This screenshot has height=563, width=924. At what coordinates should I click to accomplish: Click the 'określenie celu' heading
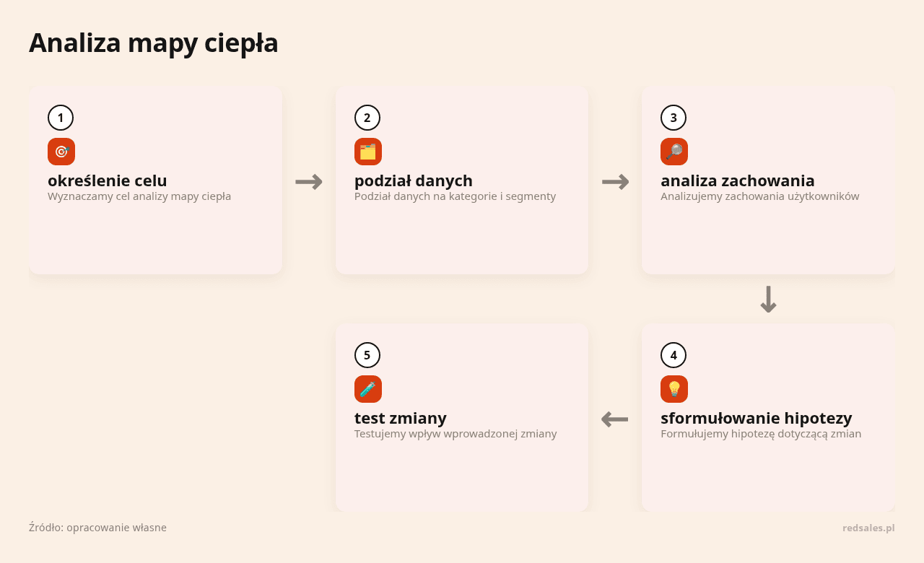(108, 180)
